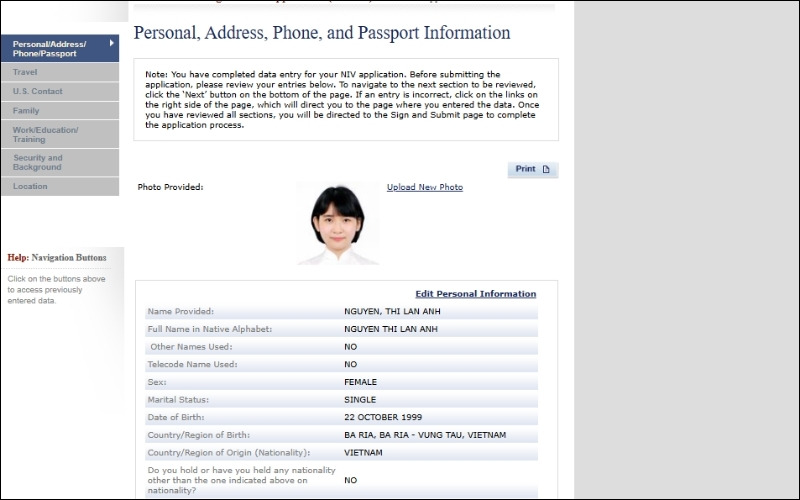Click the Upload New Photo link
The height and width of the screenshot is (500, 800).
click(x=424, y=187)
